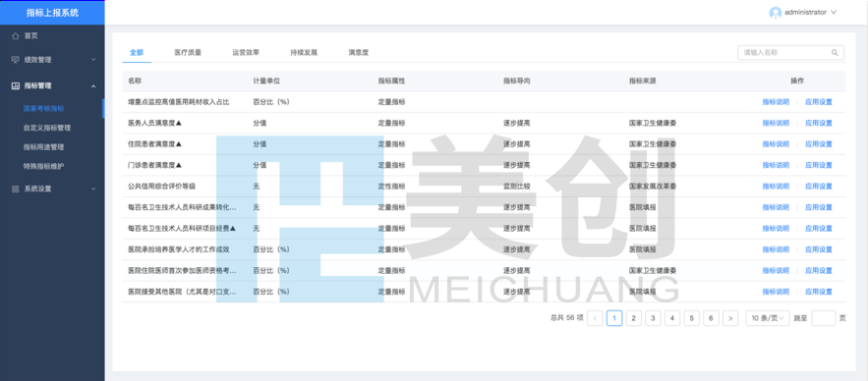This screenshot has width=868, height=381.
Task: Open 指标说明 for 医院接受其他医院 row
Action: point(776,292)
